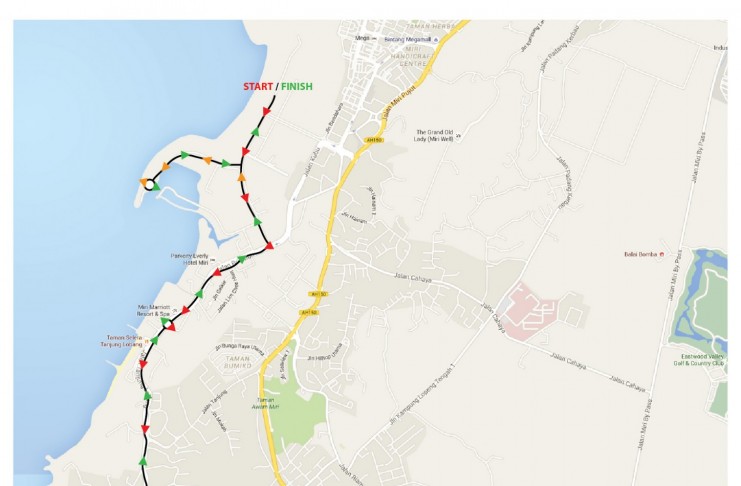The image size is (741, 486).
Task: Click the orange arrow below the route junction
Action: click(x=241, y=177)
